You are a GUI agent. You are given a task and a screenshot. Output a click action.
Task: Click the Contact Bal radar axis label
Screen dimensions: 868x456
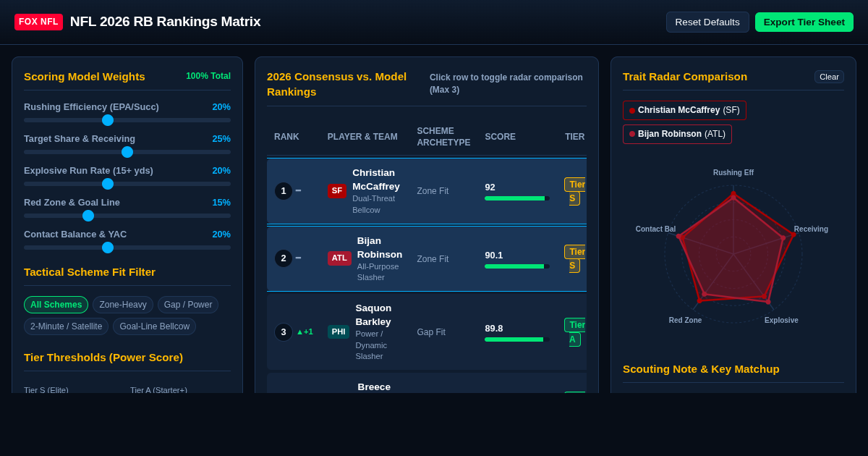tap(655, 229)
